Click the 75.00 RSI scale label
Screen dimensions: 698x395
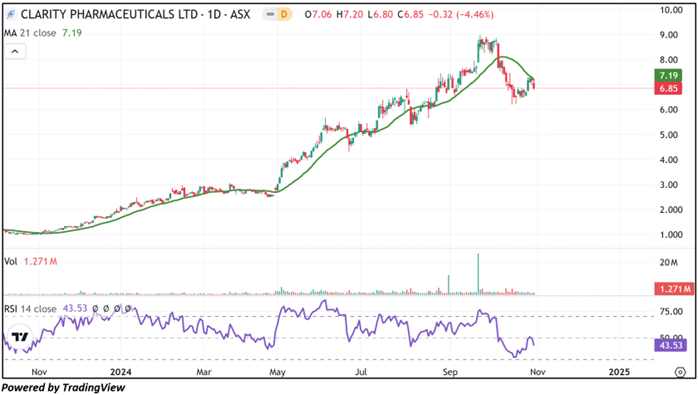[671, 311]
